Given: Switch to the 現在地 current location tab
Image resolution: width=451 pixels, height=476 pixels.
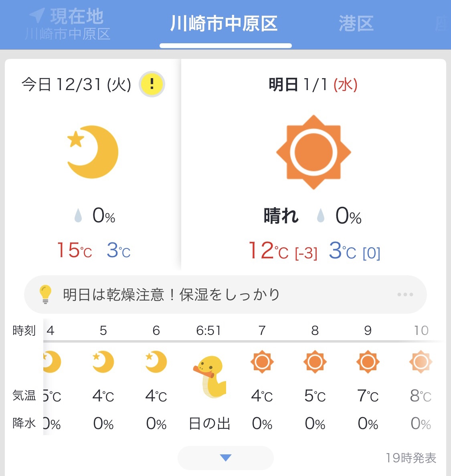Looking at the screenshot, I should coord(67,24).
